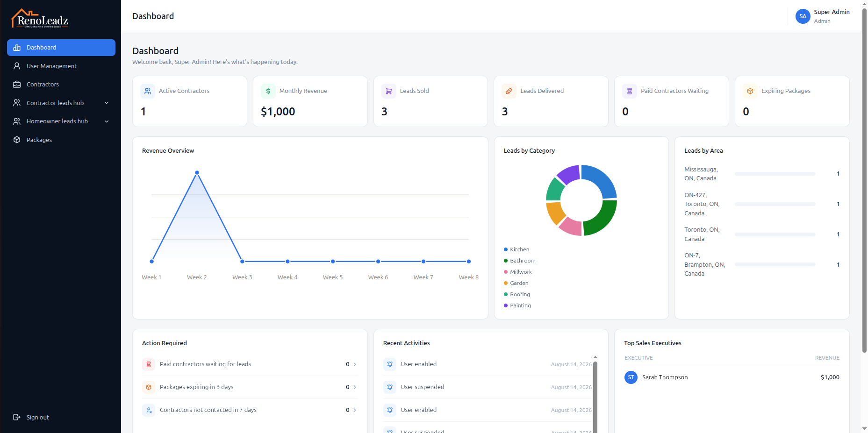
Task: Toggle the Kitchen legend item
Action: 516,249
